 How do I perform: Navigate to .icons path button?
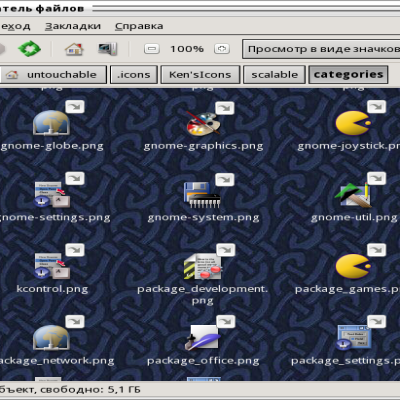(x=133, y=74)
